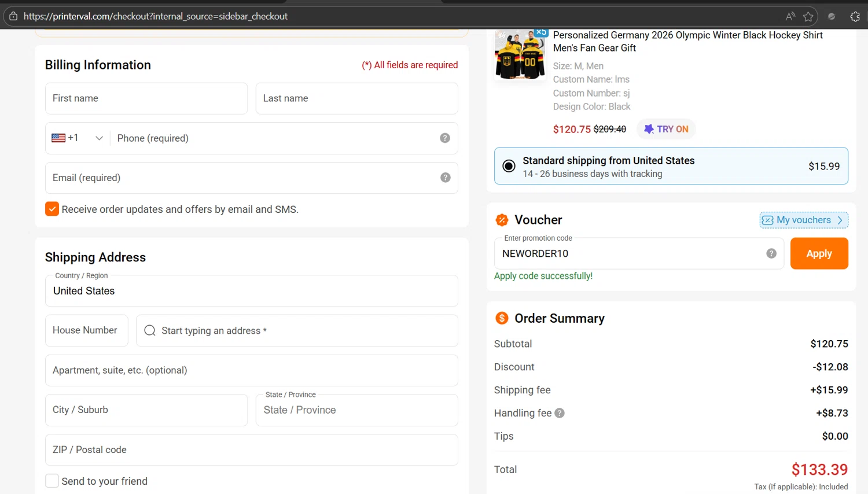Click the Tax (if applicable): Included note
The width and height of the screenshot is (868, 494).
[x=801, y=486]
